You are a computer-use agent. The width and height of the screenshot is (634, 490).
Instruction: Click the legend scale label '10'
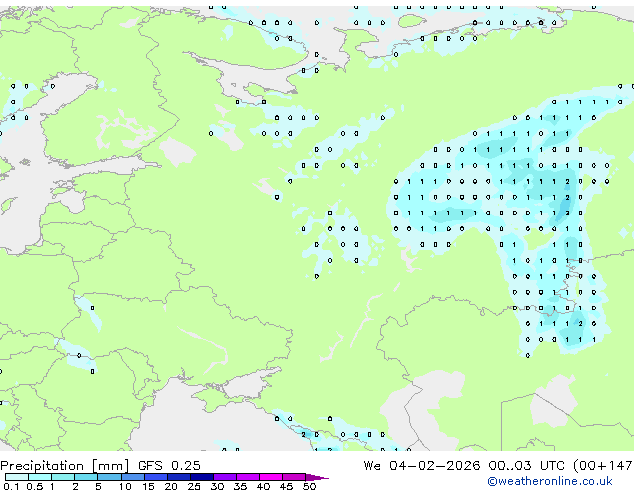coord(125,486)
